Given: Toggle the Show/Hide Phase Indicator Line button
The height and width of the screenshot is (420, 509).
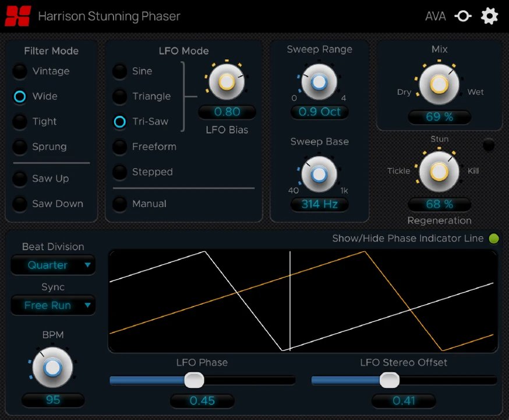Looking at the screenshot, I should tap(494, 239).
